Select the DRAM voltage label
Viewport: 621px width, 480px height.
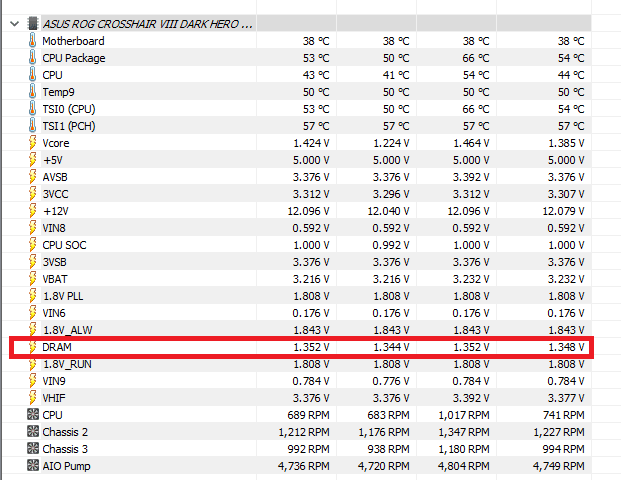coord(57,347)
